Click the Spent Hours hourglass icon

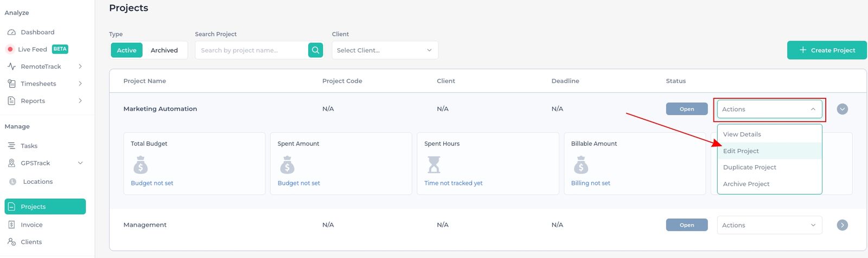pyautogui.click(x=434, y=164)
